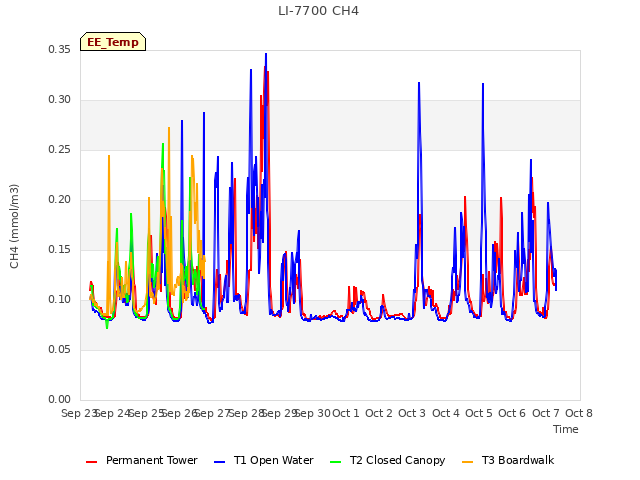Click the 0.30 y-axis tick label

60,100
